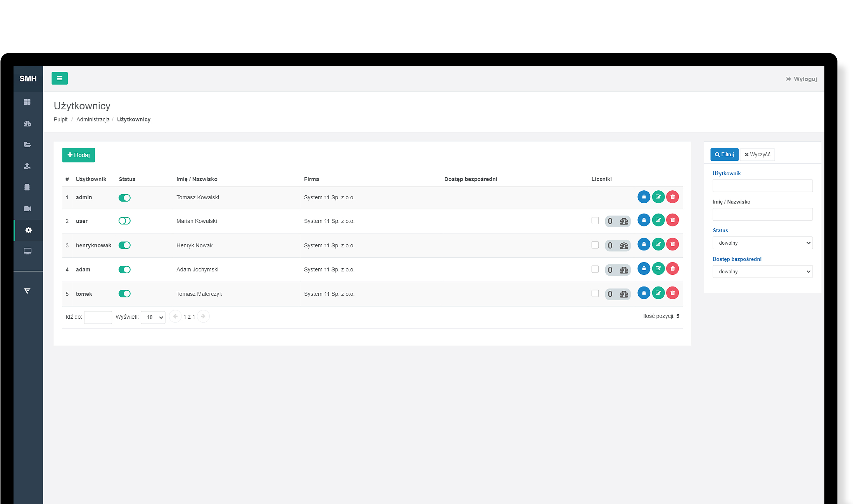853x504 pixels.
Task: Enable the status toggle for user
Action: [124, 221]
